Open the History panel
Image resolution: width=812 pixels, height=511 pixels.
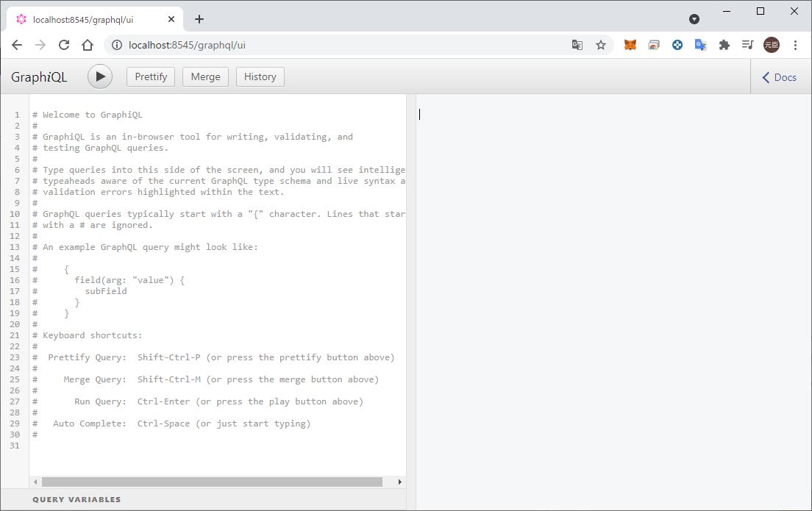(260, 76)
